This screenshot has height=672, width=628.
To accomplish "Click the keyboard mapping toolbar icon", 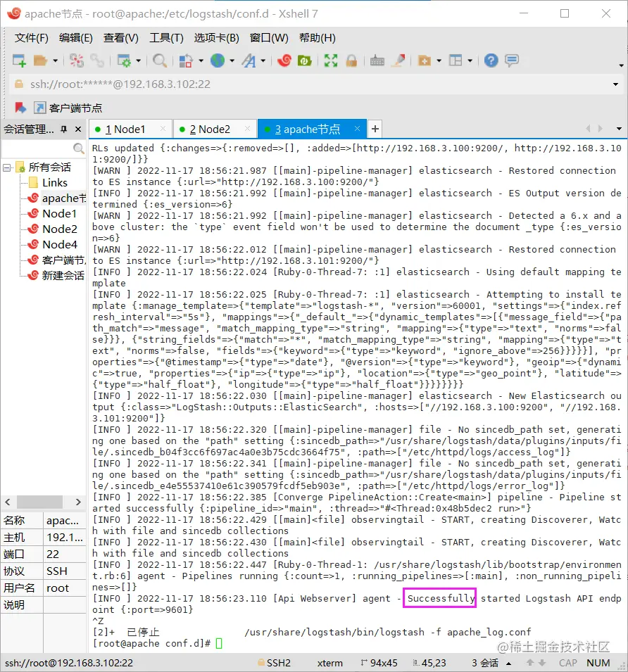I will click(x=377, y=61).
